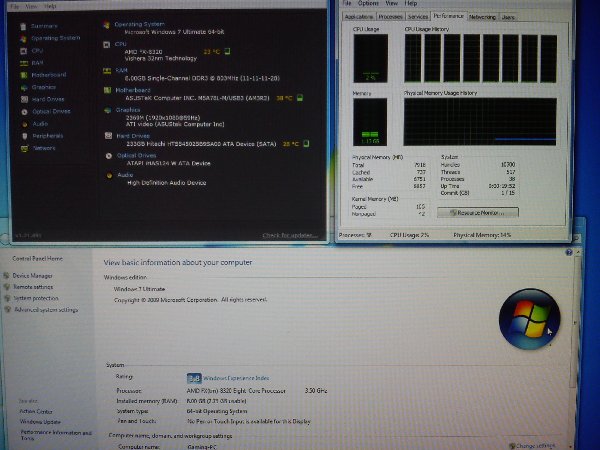600x450 pixels.
Task: Open Peripherals in the Speccy sidebar
Action: tap(47, 136)
